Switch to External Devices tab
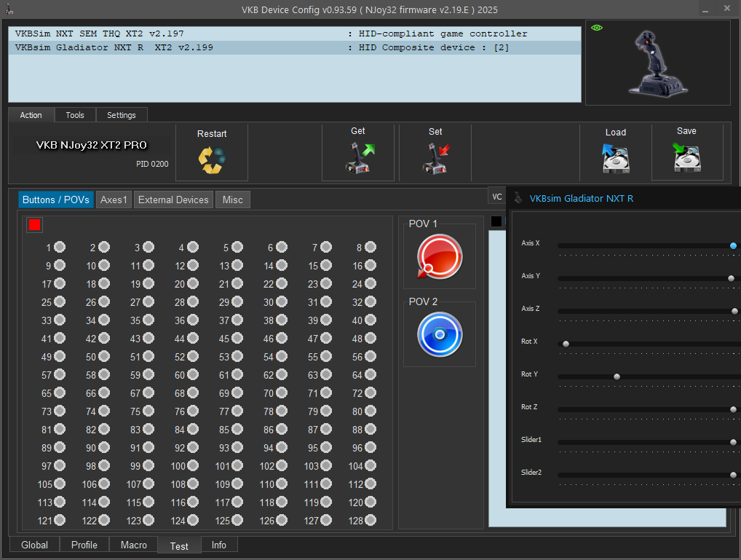 coord(173,200)
